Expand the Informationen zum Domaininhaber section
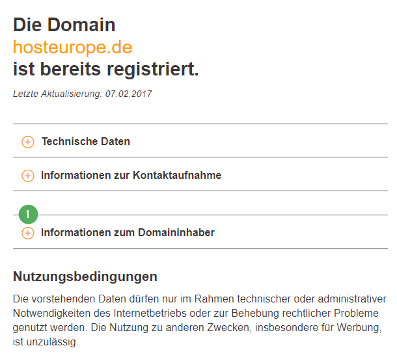This screenshot has width=397, height=361. [200, 232]
